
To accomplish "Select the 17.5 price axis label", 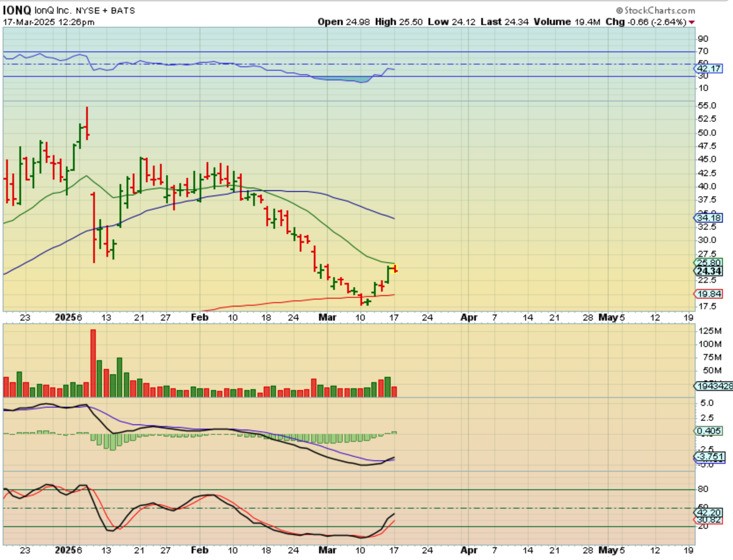I will click(x=707, y=307).
